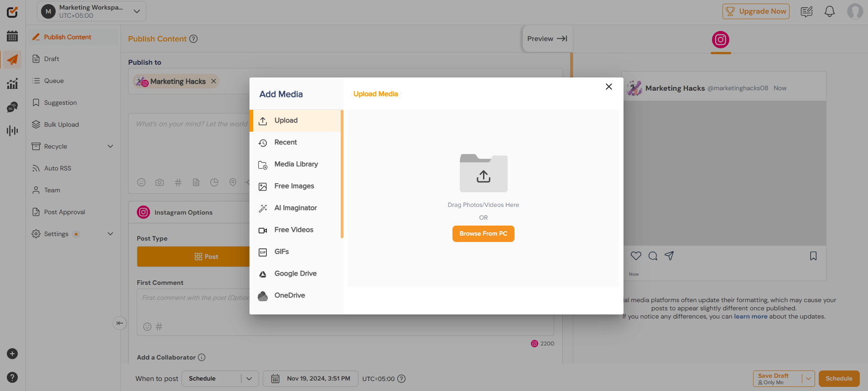Click the location pin icon in composer
This screenshot has height=391, width=868.
[x=233, y=182]
